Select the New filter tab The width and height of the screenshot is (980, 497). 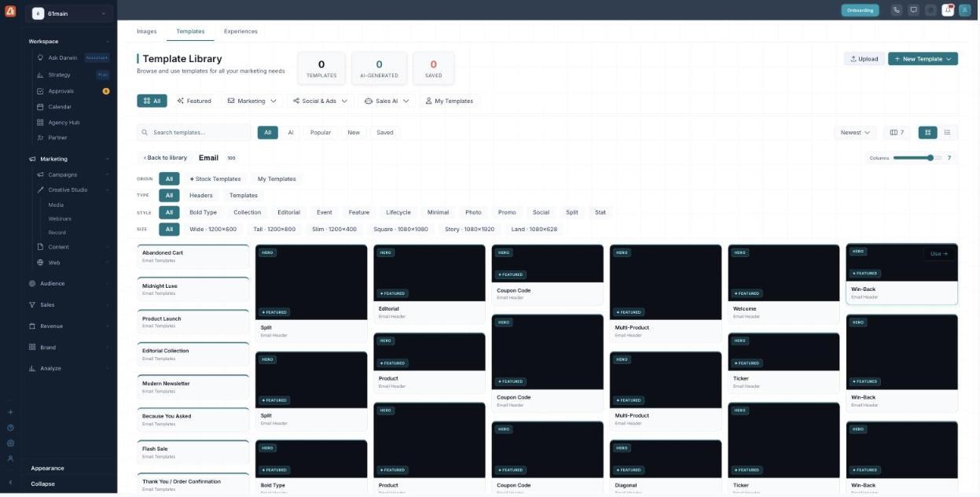point(354,132)
